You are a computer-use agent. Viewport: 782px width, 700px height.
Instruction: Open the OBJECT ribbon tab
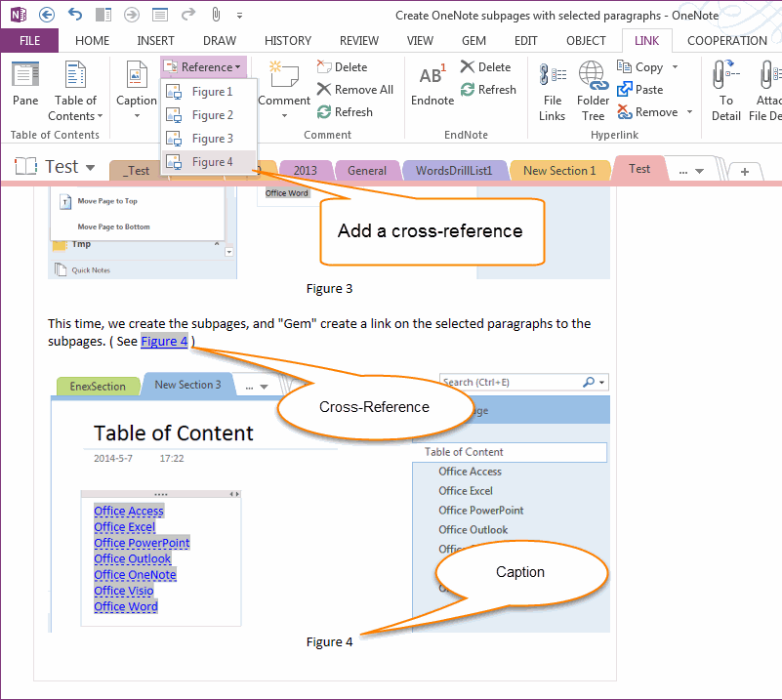[586, 40]
